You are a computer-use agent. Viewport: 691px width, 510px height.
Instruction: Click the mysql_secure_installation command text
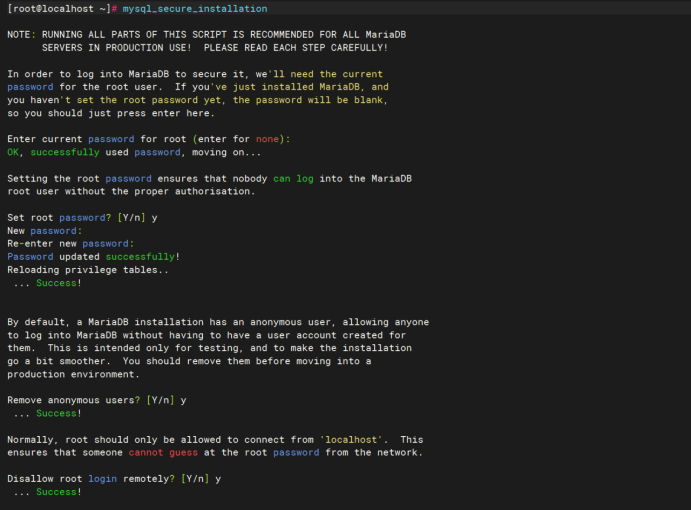(195, 9)
